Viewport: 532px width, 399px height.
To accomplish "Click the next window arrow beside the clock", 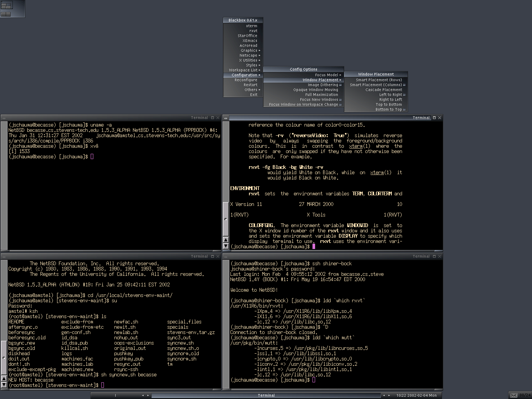I will coord(389,395).
